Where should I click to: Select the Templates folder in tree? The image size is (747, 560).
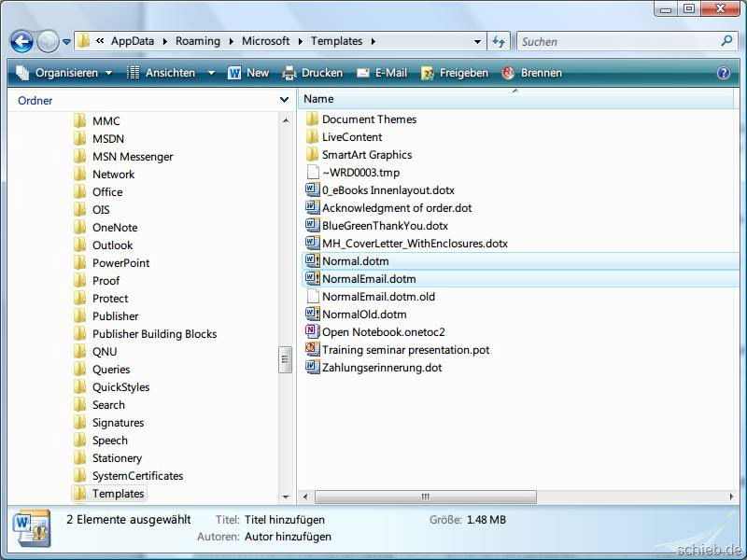tap(109, 494)
